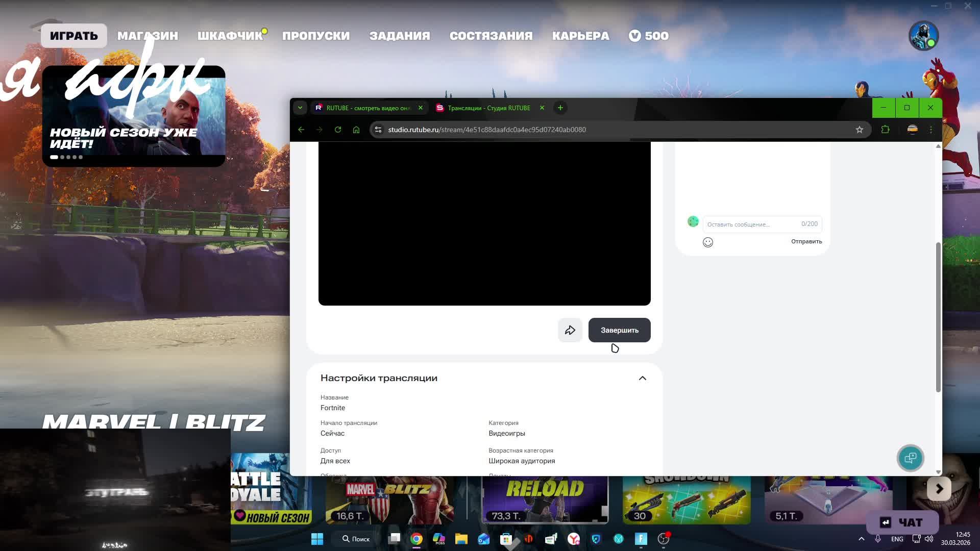This screenshot has height=551, width=980.
Task: Open the browser profile avatar
Action: [913, 130]
